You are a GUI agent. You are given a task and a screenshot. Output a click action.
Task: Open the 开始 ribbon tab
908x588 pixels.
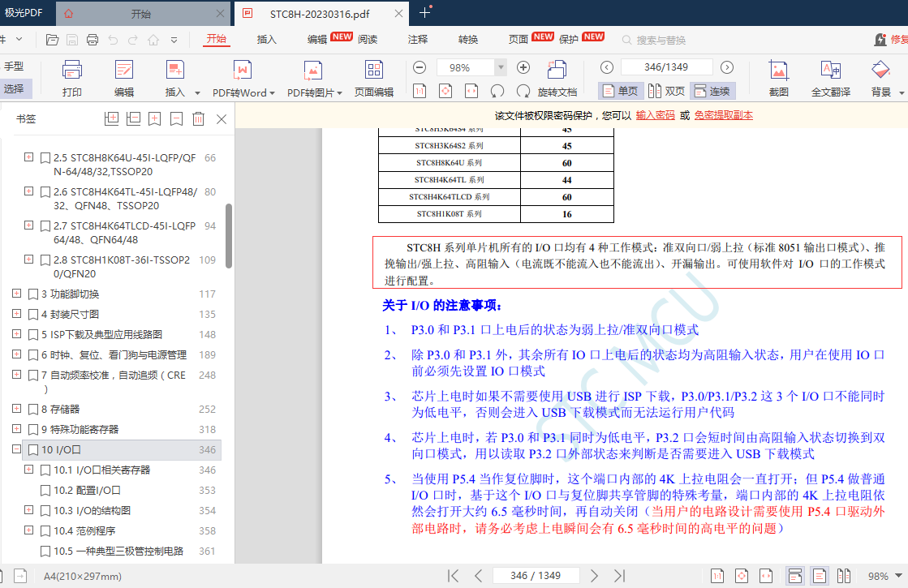point(216,39)
